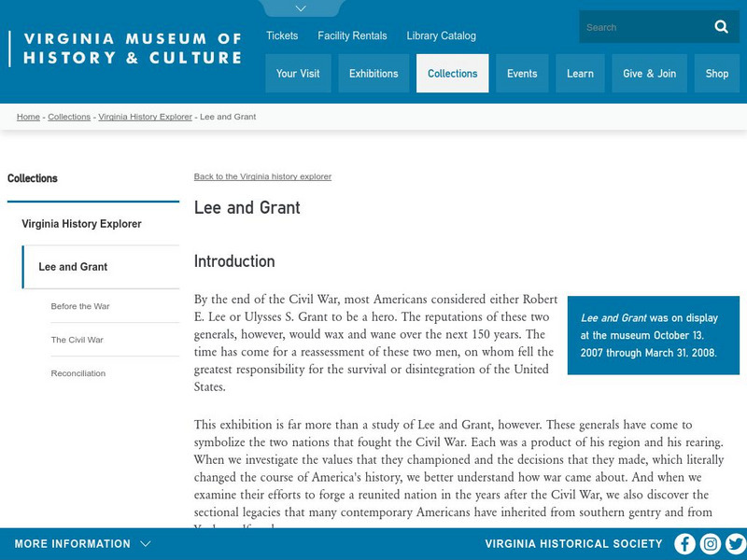This screenshot has width=747, height=560.
Task: Expand the More Information footer chevron
Action: tap(146, 544)
